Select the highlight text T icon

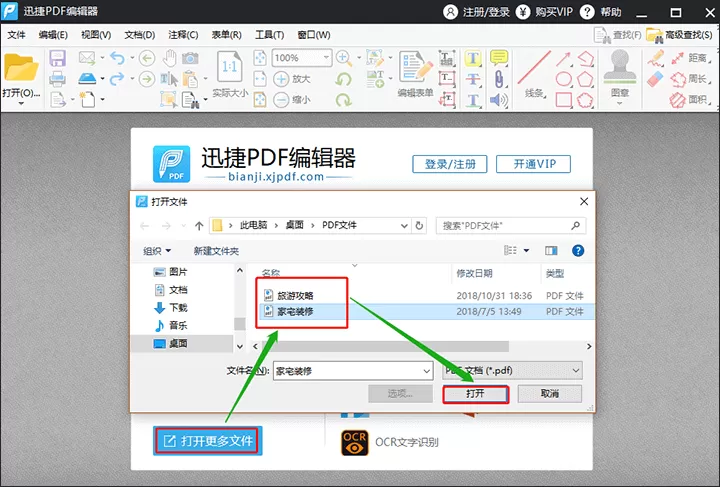[473, 58]
